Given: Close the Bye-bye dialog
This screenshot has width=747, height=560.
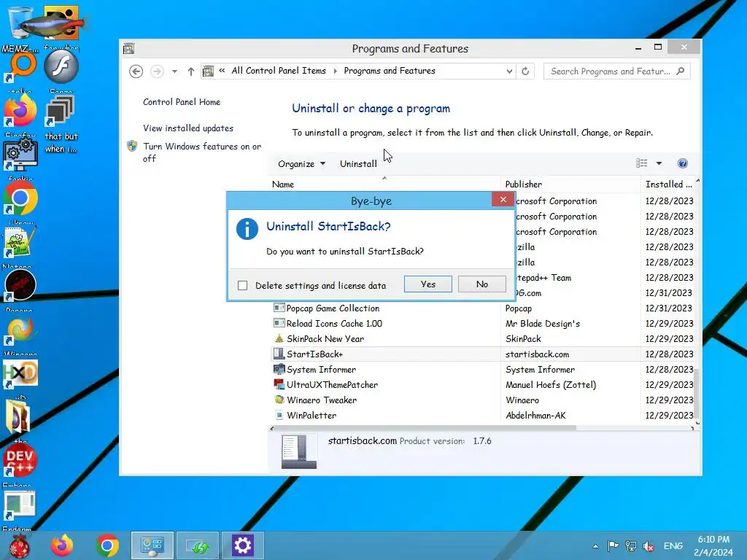Looking at the screenshot, I should click(503, 200).
